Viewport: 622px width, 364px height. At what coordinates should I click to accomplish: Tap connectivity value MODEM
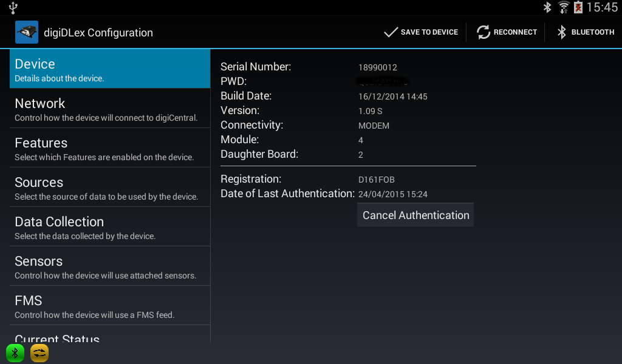374,126
